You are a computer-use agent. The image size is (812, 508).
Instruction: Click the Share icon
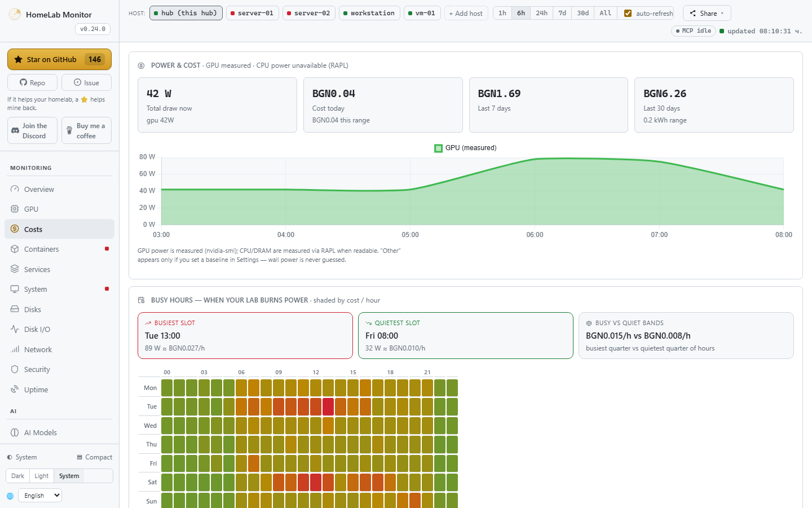point(692,13)
